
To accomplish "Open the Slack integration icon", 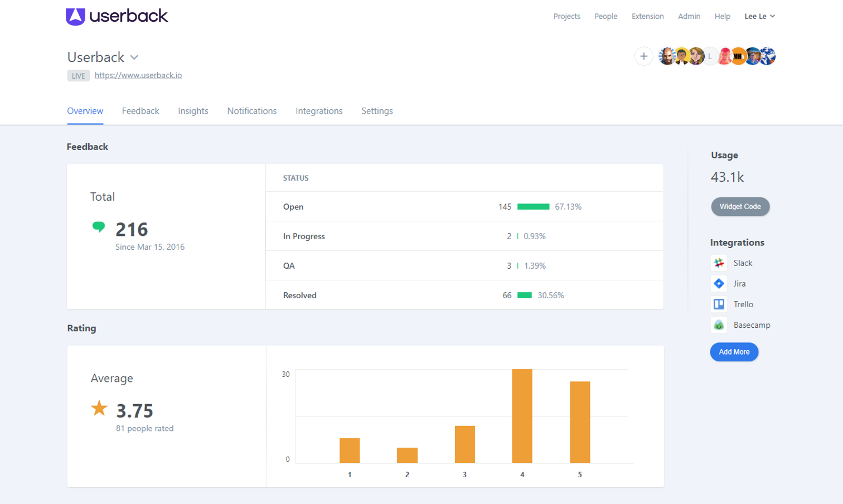I will tap(719, 263).
